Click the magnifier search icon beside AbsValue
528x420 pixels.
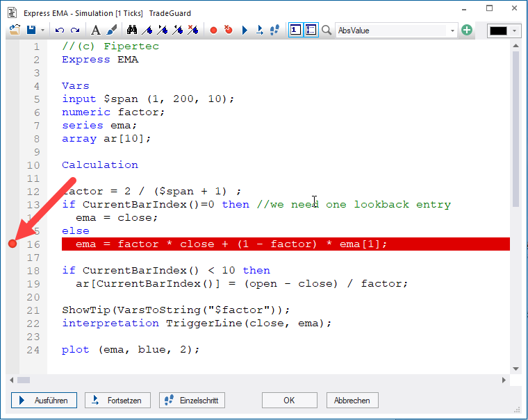(x=327, y=31)
